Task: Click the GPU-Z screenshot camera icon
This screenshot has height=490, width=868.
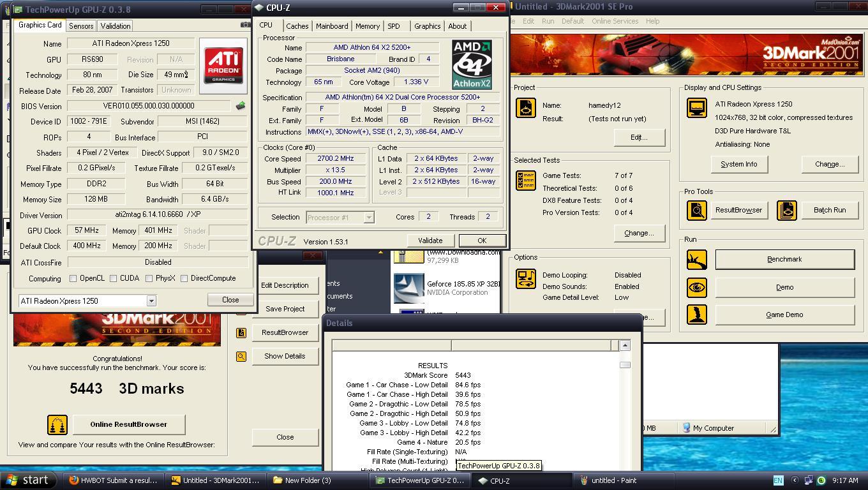Action: click(x=244, y=25)
